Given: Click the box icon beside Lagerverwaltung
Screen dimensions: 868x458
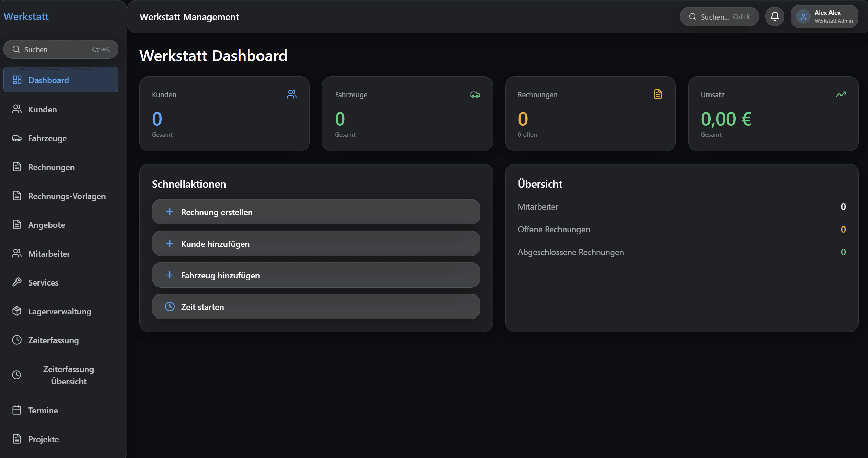Looking at the screenshot, I should pos(17,311).
